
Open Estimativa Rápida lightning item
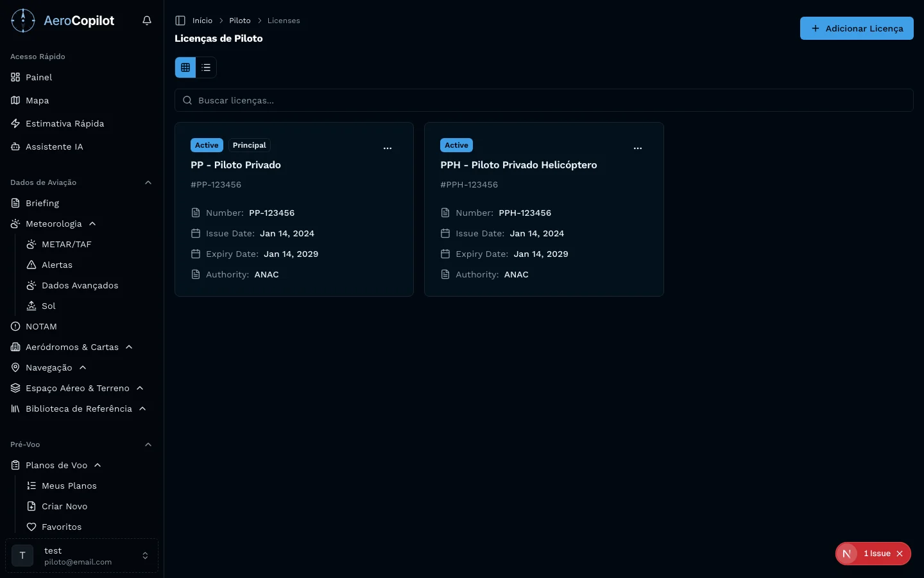64,123
